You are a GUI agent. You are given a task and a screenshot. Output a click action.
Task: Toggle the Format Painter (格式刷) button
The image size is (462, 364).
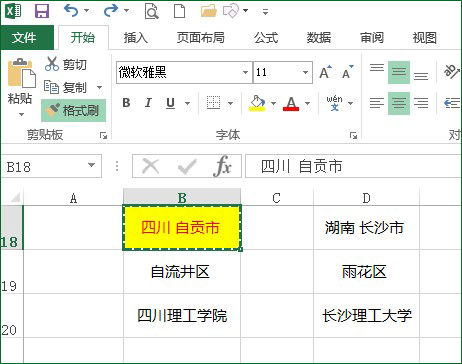point(74,110)
